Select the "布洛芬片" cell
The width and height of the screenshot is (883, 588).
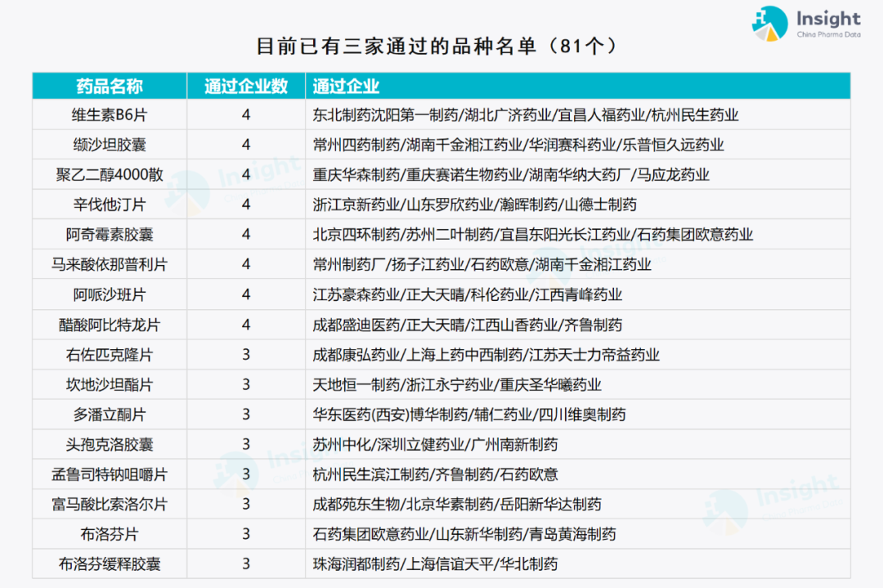pyautogui.click(x=110, y=534)
